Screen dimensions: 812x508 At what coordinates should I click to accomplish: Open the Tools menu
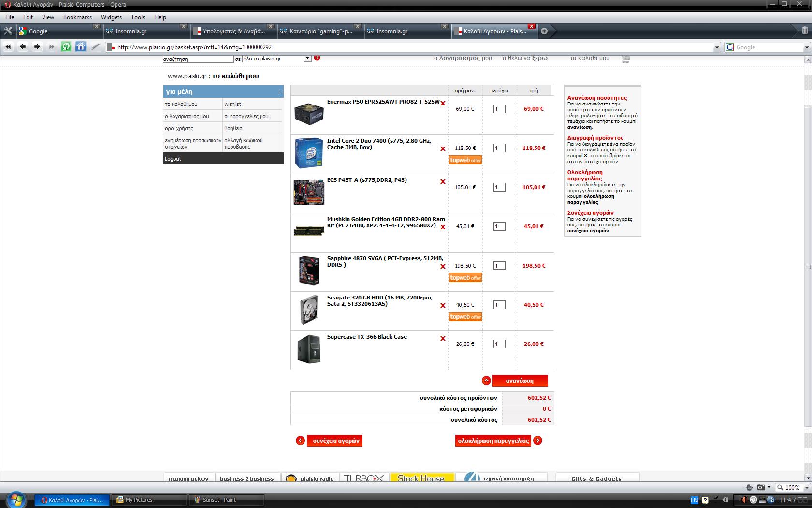[x=138, y=17]
